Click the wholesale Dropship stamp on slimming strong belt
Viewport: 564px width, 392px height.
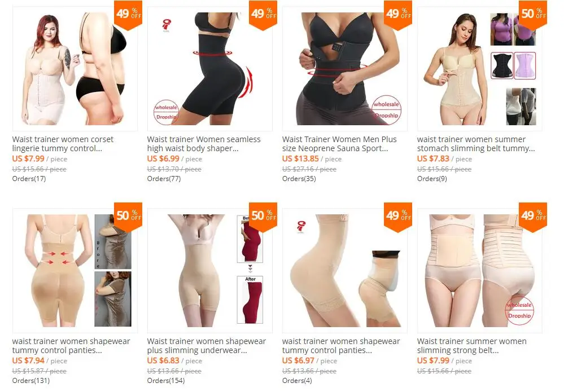click(x=519, y=310)
